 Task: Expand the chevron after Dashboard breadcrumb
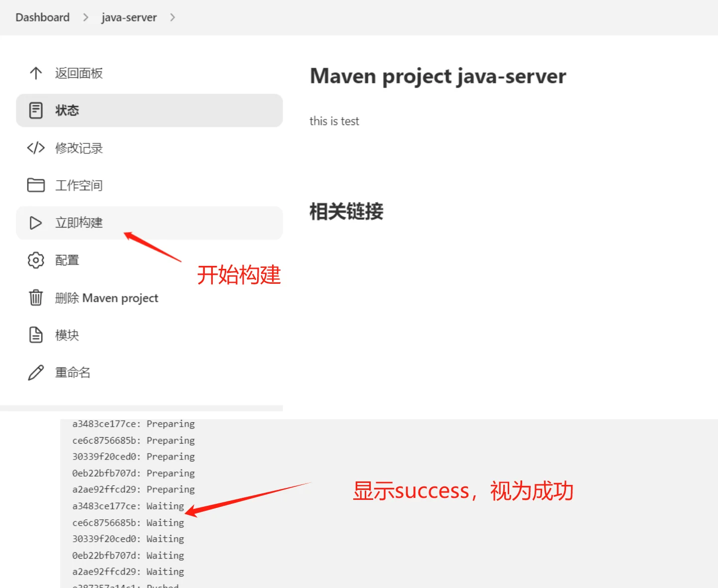(x=86, y=17)
